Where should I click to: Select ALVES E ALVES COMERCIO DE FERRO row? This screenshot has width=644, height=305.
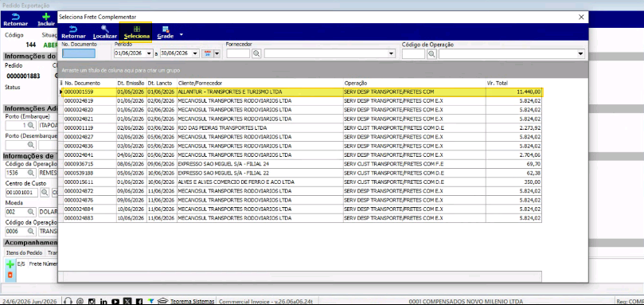(x=302, y=182)
